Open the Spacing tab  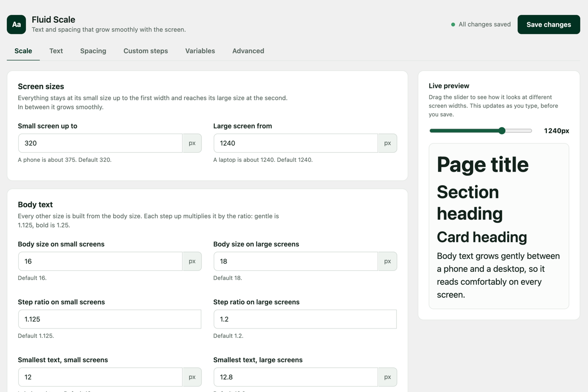pyautogui.click(x=93, y=51)
